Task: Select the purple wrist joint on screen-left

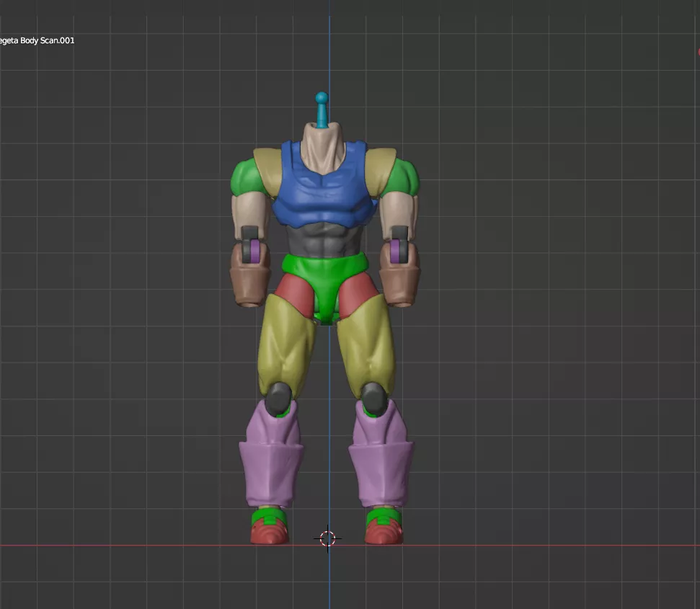Action: pos(254,251)
